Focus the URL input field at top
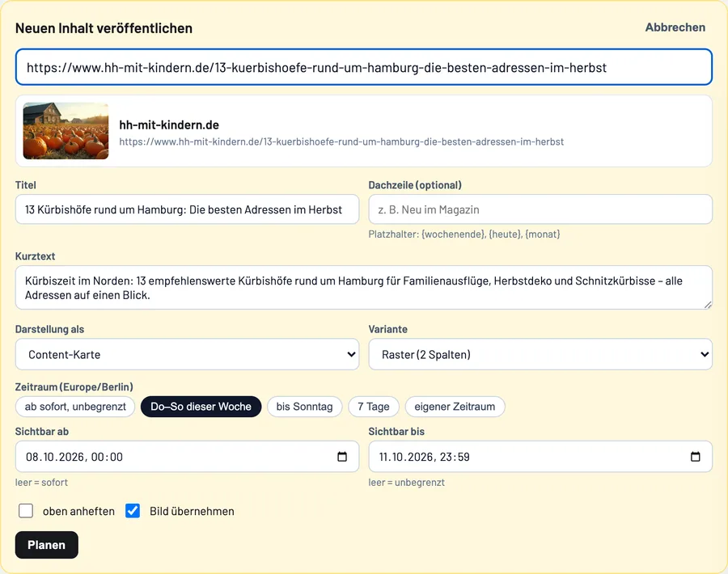 point(364,67)
